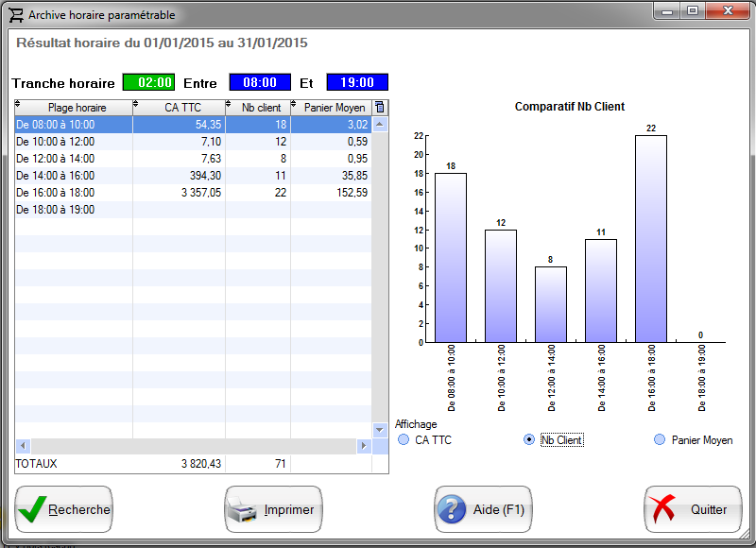The image size is (756, 548).
Task: Sort by the CA TTC column header
Action: pos(180,108)
